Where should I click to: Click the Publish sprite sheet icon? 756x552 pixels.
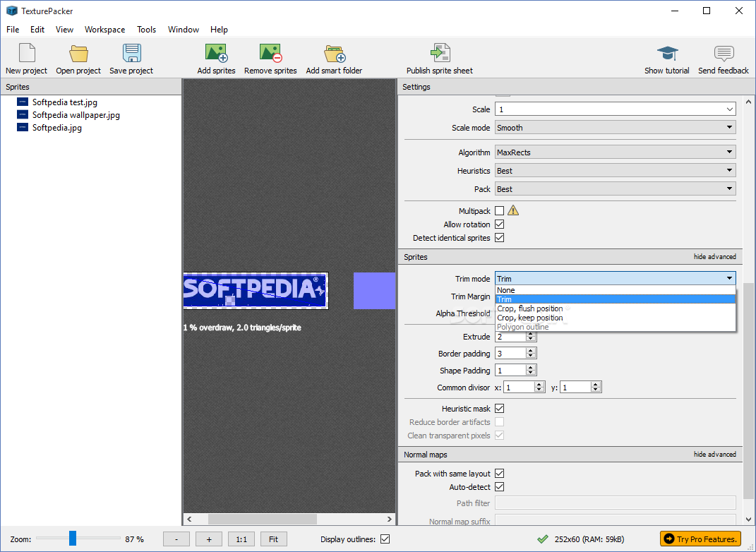440,52
